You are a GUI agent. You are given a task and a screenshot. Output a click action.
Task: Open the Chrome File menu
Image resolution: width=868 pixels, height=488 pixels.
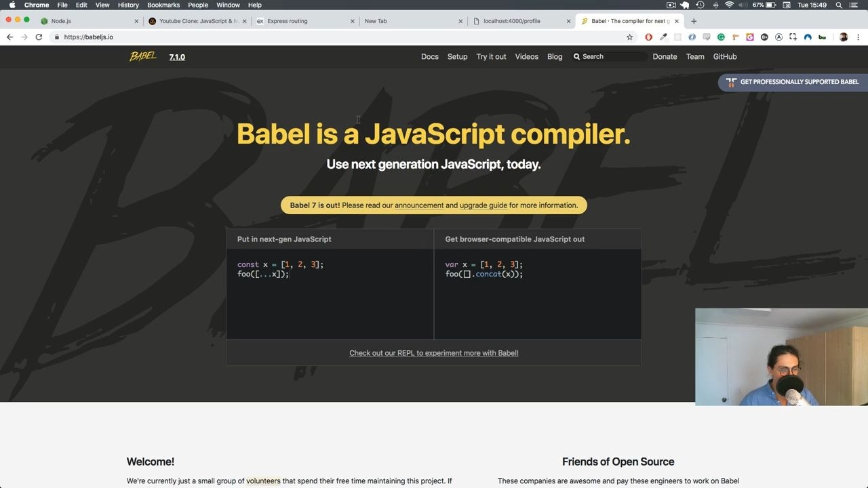(62, 5)
